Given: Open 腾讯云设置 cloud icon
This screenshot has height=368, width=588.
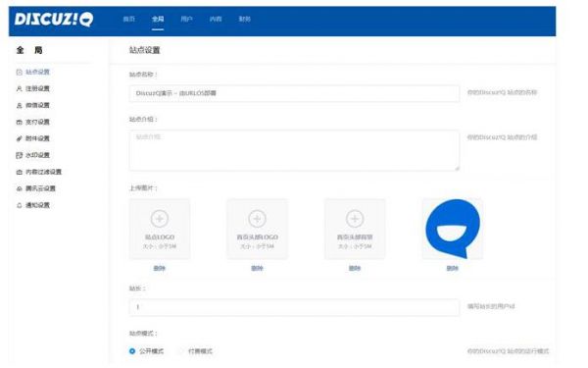Looking at the screenshot, I should [20, 188].
